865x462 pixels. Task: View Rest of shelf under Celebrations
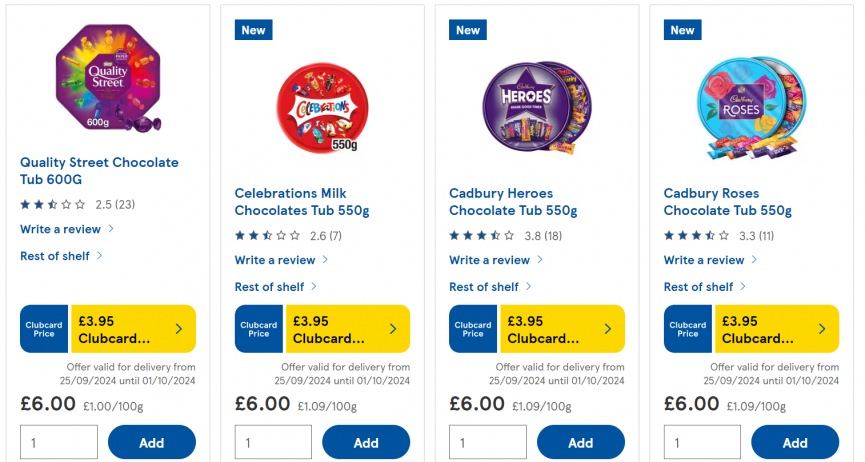(270, 287)
